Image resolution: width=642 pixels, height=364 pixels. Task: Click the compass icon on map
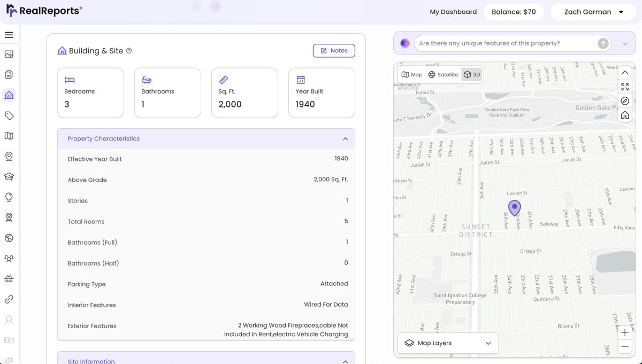624,101
